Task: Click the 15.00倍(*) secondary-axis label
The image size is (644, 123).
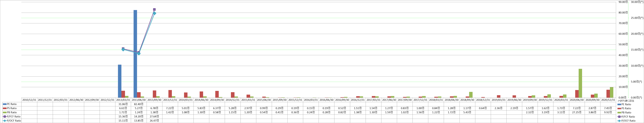Action: click(637, 50)
